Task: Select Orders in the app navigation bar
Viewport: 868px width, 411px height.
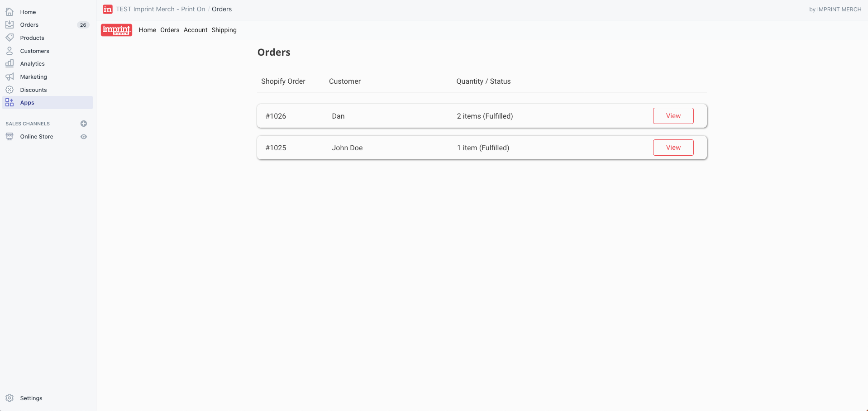Action: point(170,30)
